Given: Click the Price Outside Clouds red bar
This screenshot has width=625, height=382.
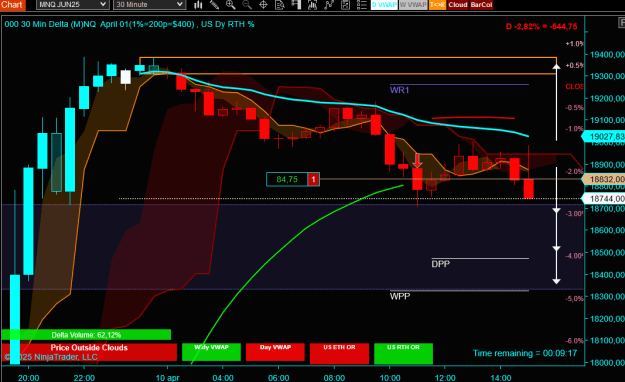Looking at the screenshot, I should point(89,352).
